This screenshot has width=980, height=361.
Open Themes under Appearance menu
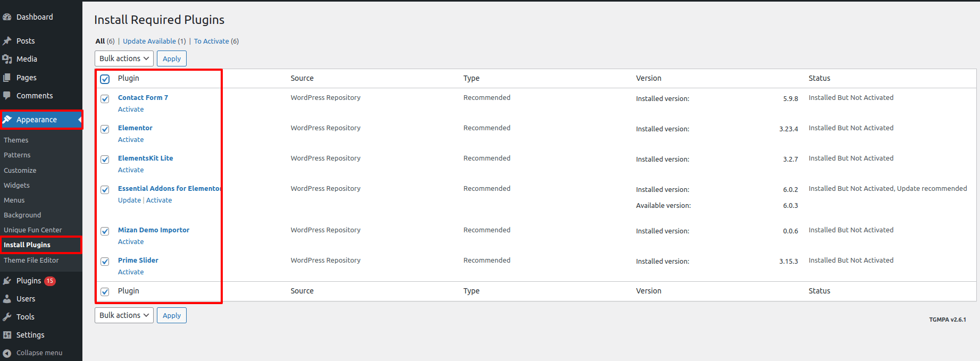click(x=16, y=140)
